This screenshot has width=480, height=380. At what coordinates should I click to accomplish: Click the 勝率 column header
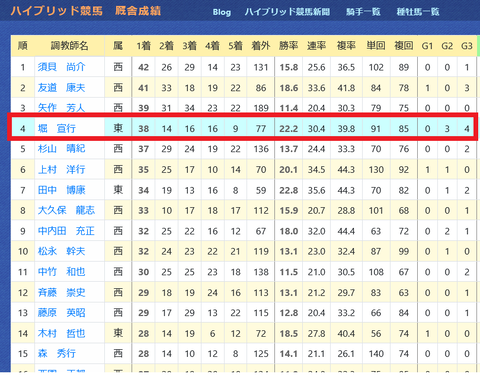(x=289, y=46)
